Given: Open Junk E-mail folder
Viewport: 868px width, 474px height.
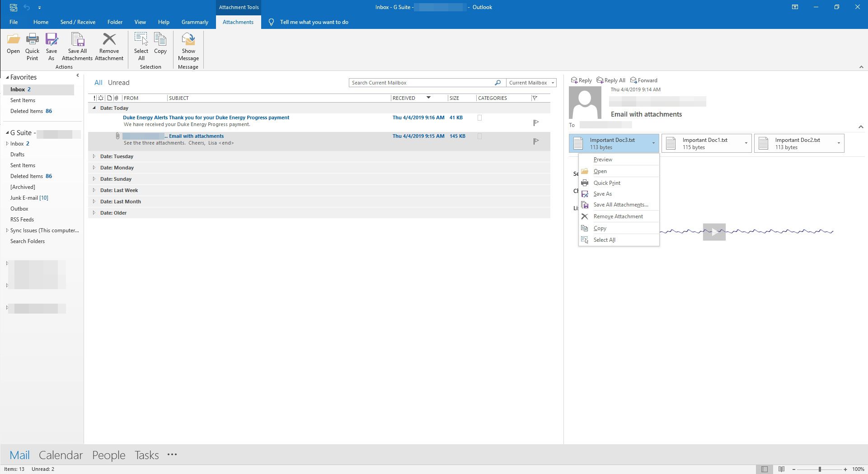Looking at the screenshot, I should click(29, 198).
